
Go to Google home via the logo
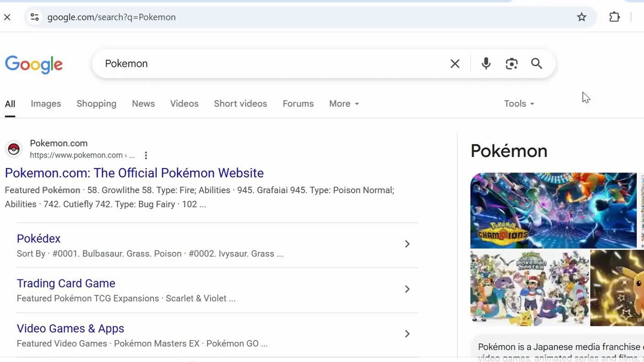(34, 64)
